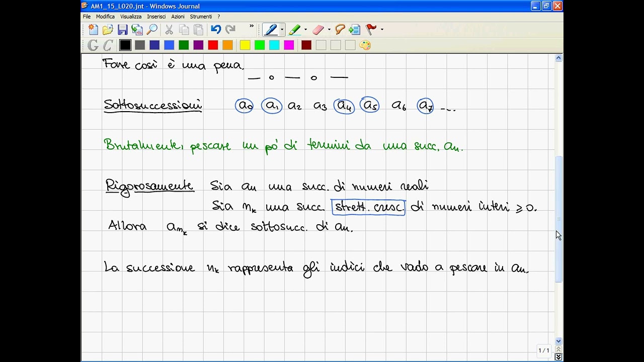Click the import/export file icon
Screen dimensions: 644x362
click(x=137, y=30)
